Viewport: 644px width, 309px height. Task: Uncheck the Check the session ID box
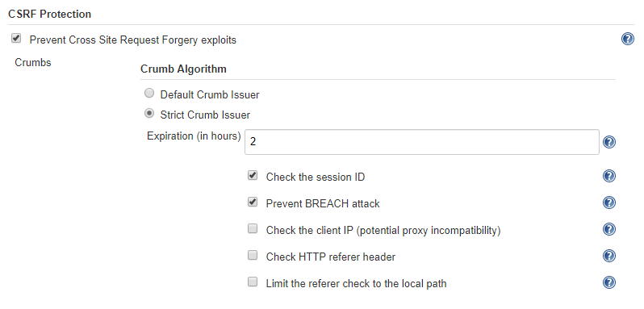click(253, 176)
